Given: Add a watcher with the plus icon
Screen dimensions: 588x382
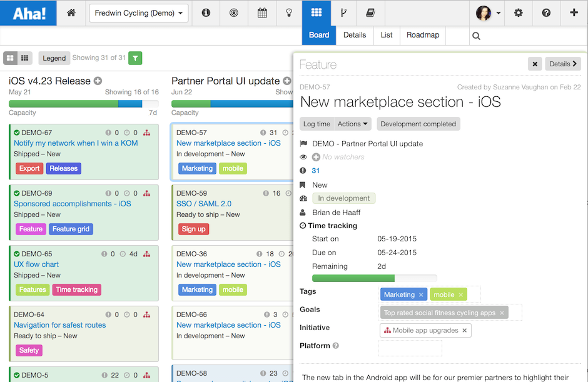Looking at the screenshot, I should [x=316, y=157].
